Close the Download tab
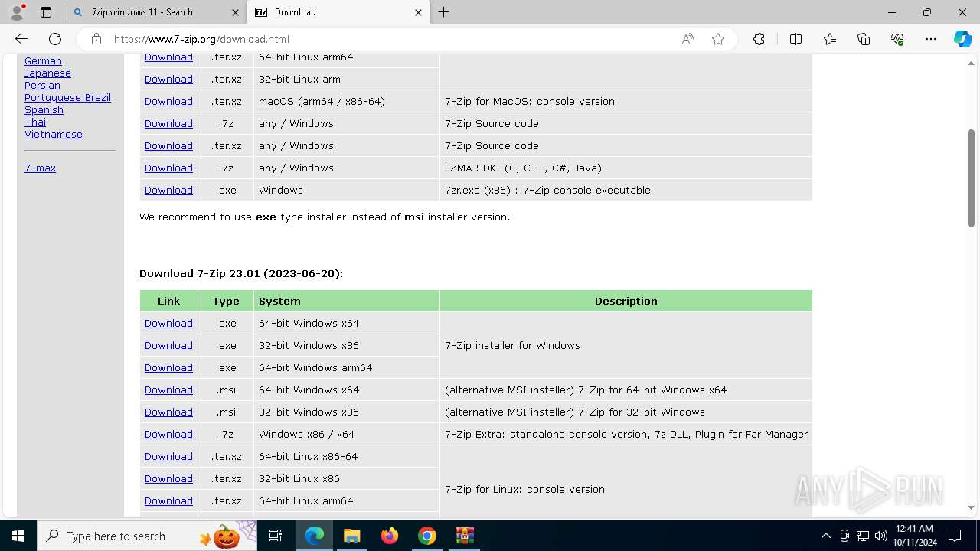This screenshot has height=551, width=980. pyautogui.click(x=418, y=12)
